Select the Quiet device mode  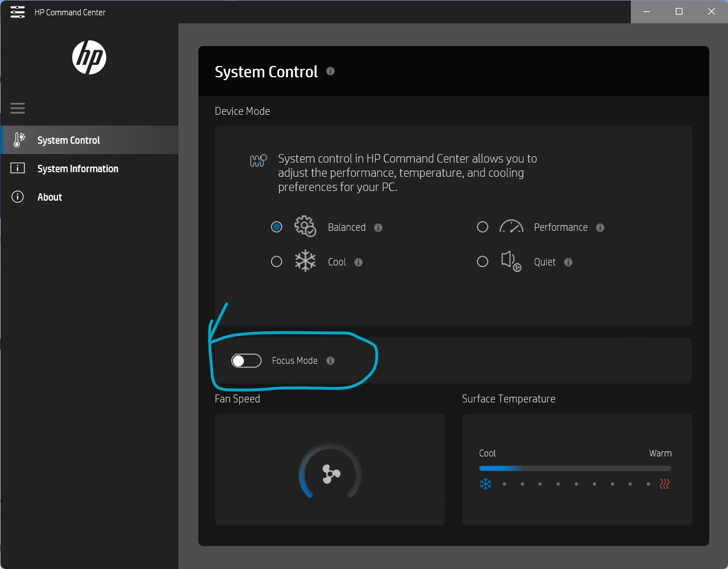[482, 261]
